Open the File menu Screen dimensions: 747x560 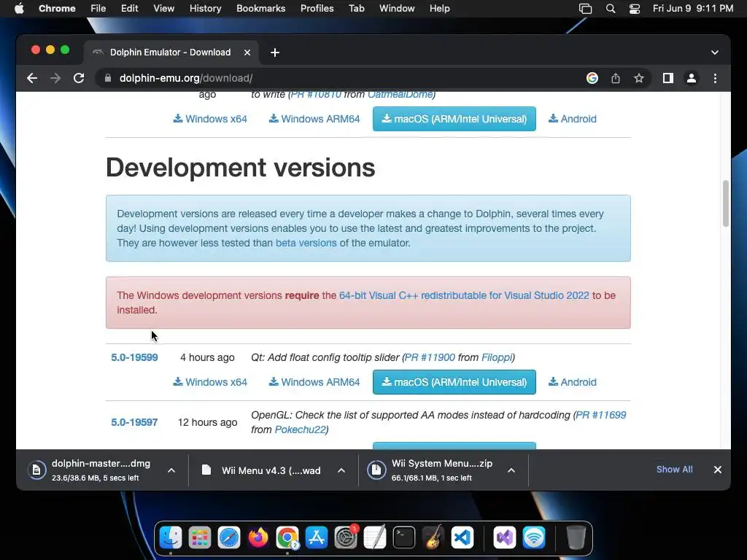coord(98,9)
